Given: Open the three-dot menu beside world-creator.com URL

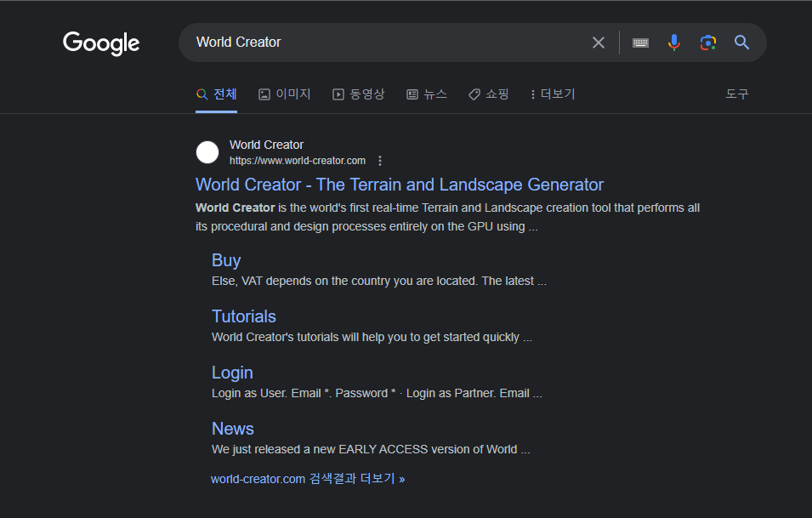Looking at the screenshot, I should click(x=379, y=161).
